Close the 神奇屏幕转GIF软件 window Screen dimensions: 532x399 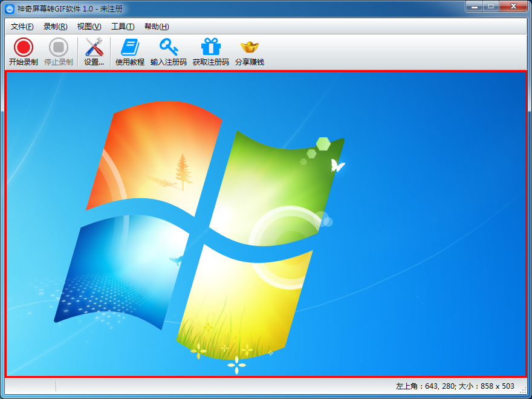(x=514, y=6)
